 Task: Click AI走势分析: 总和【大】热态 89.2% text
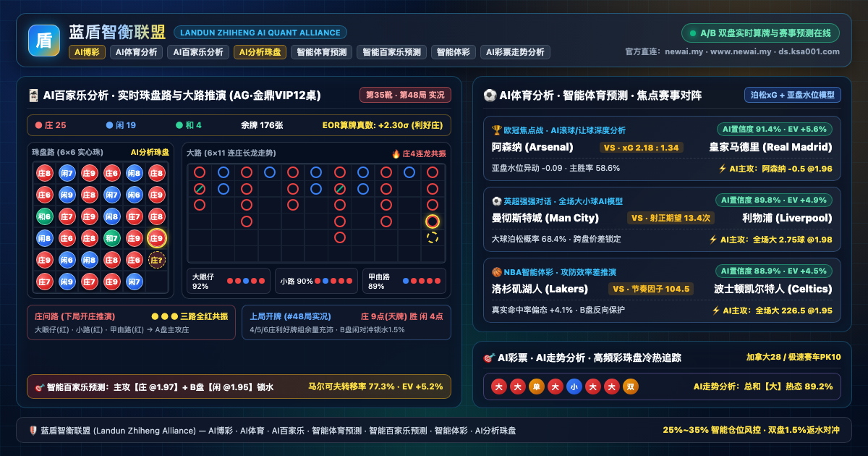(x=763, y=387)
